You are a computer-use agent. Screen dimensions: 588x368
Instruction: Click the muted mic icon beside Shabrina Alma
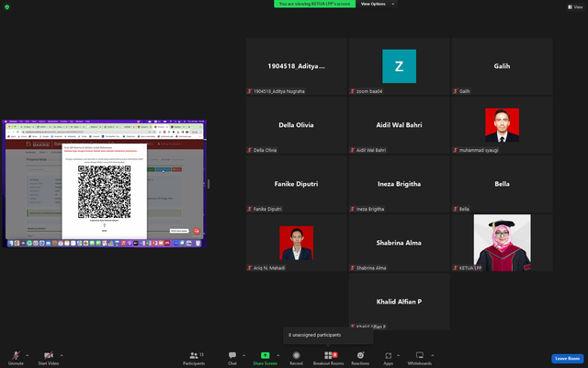coord(352,268)
